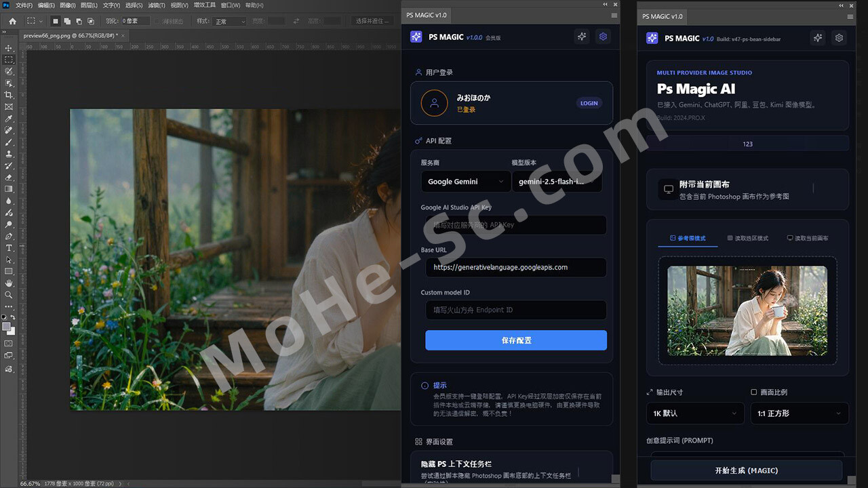The image size is (868, 488).
Task: Select the Horizontal Type tool
Action: (x=9, y=248)
